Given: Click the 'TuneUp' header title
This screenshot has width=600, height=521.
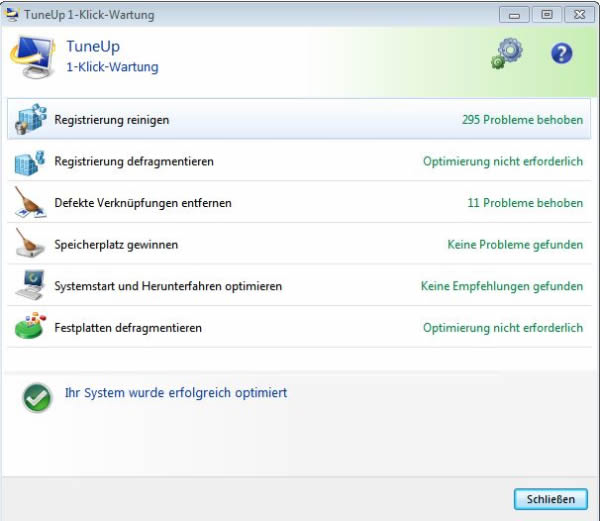Looking at the screenshot, I should point(93,47).
